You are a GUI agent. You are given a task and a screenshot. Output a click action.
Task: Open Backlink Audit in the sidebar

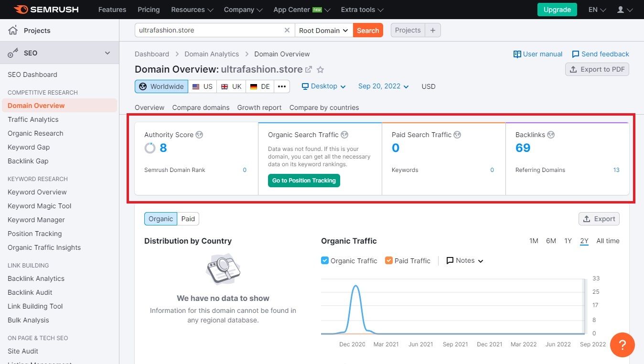[x=30, y=292]
